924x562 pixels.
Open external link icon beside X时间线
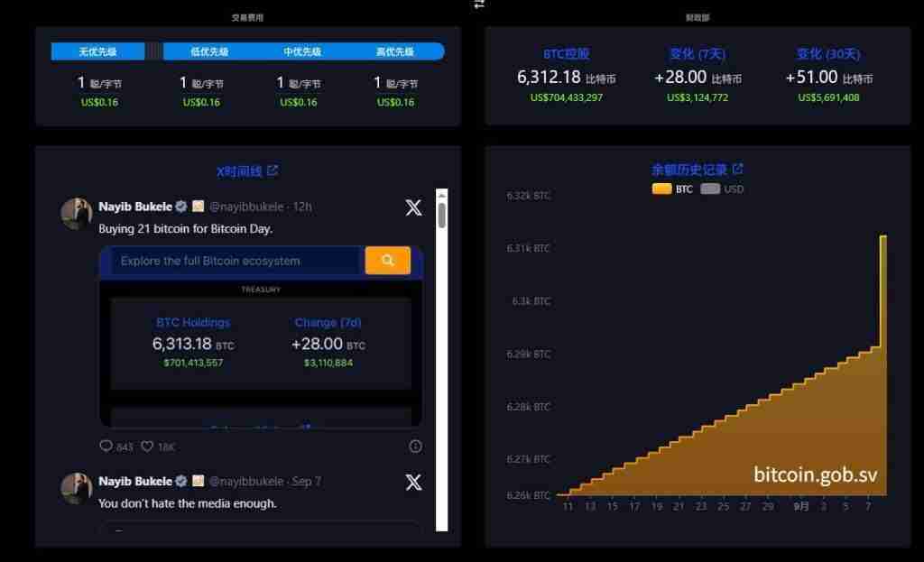(x=273, y=170)
